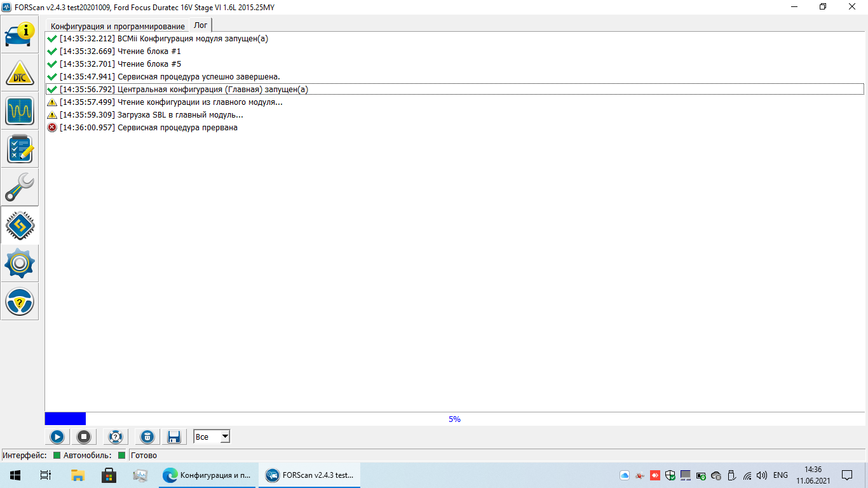
Task: Open the DTC error codes section
Action: pyautogui.click(x=20, y=73)
